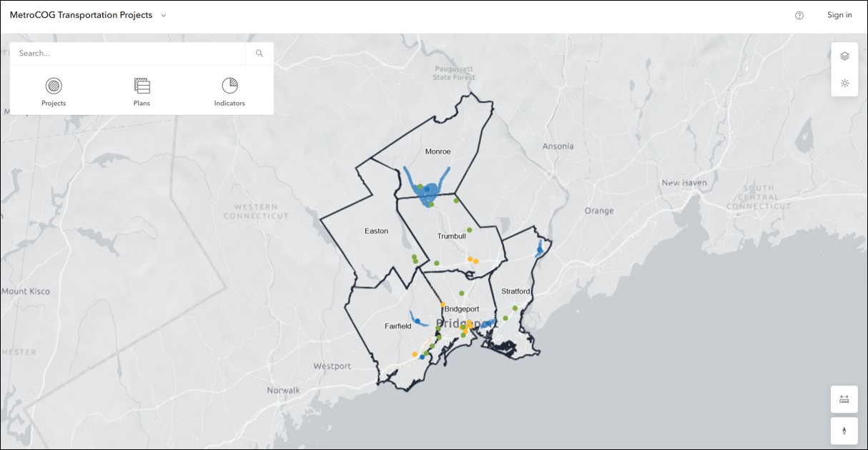Click the search magnifier button
868x450 pixels.
pyautogui.click(x=260, y=54)
